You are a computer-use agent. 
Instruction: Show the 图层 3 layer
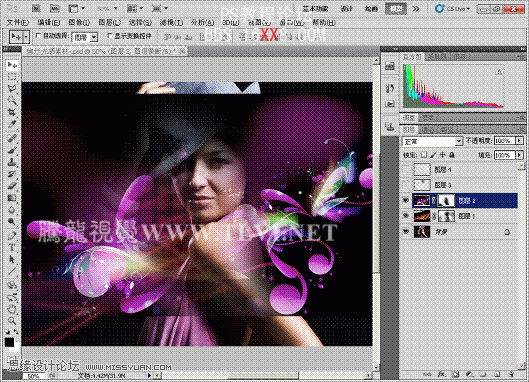[x=406, y=185]
